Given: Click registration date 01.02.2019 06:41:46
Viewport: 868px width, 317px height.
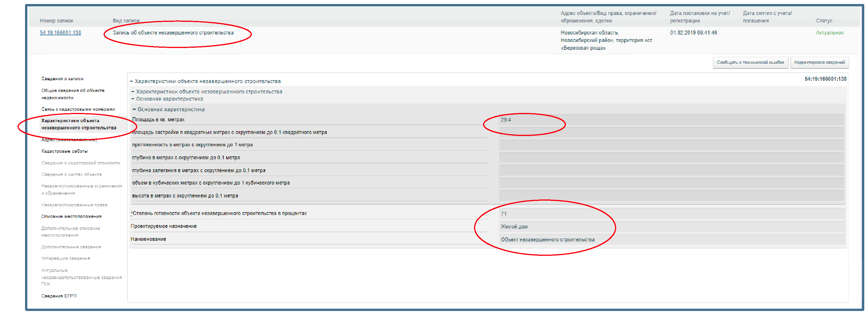Looking at the screenshot, I should [694, 33].
